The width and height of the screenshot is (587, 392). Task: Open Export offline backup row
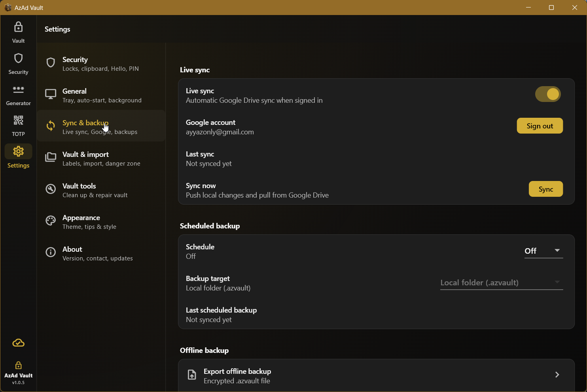click(376, 375)
